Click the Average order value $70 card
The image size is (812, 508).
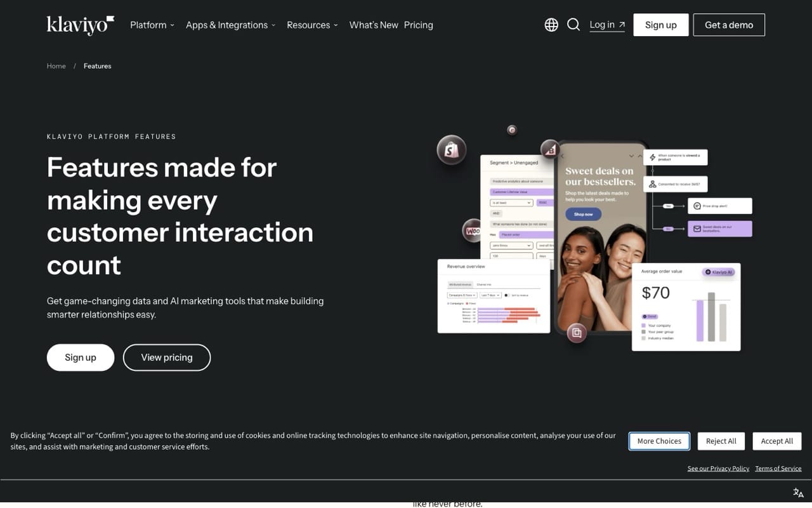pyautogui.click(x=686, y=307)
